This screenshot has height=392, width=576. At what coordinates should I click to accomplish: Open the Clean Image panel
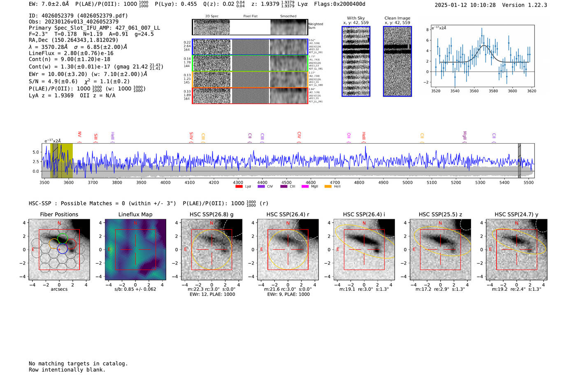pos(397,61)
